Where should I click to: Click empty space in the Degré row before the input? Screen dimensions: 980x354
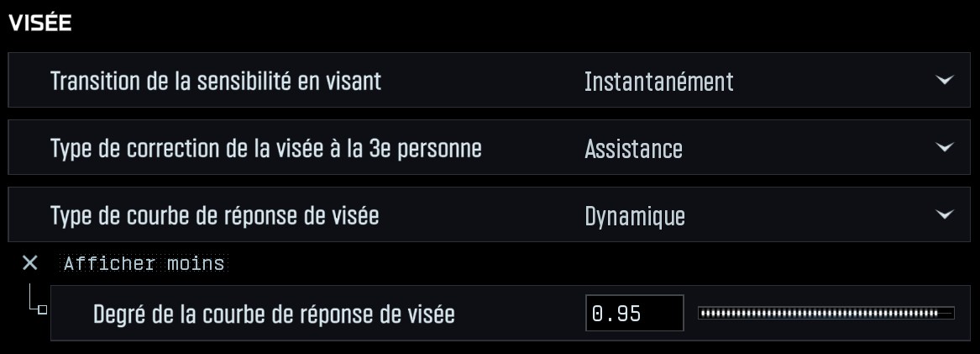point(521,314)
